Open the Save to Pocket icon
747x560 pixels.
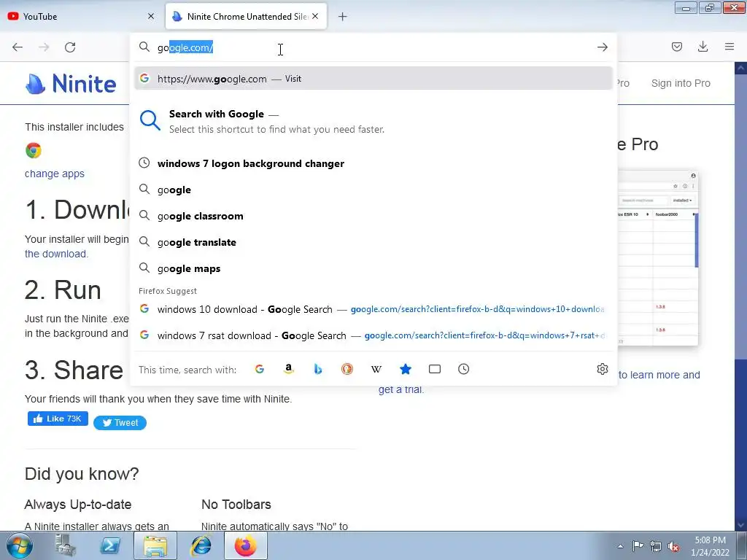(676, 47)
